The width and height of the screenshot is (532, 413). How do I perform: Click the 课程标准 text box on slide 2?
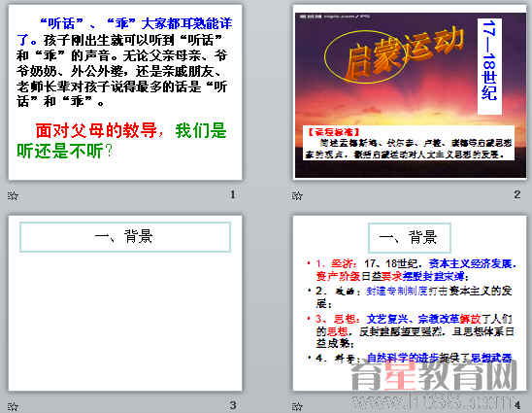click(408, 143)
